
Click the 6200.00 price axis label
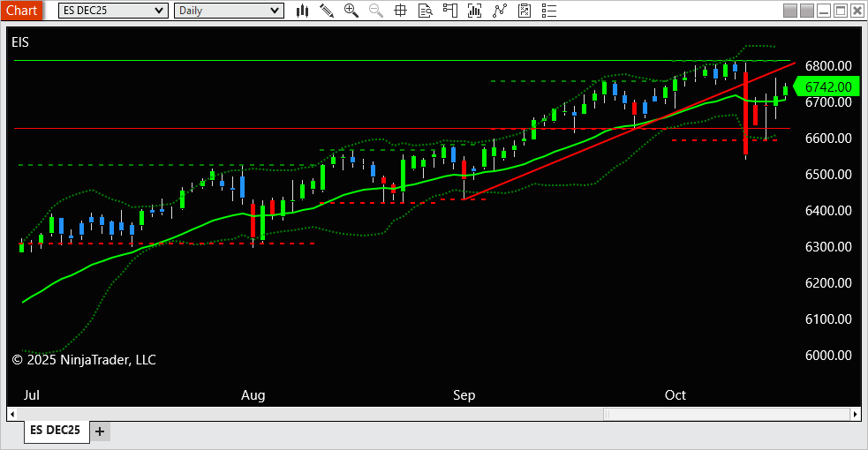click(x=828, y=283)
